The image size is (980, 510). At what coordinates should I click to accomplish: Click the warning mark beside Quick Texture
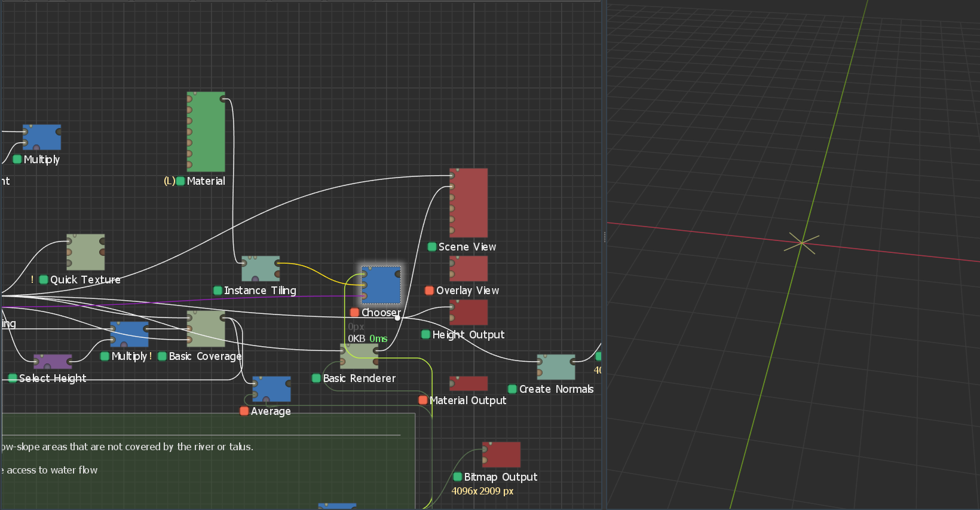[x=32, y=280]
